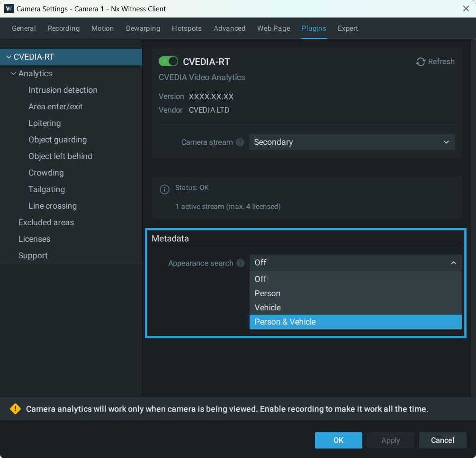The image size is (476, 458).
Task: Choose Off in the Appearance search list
Action: [356, 279]
